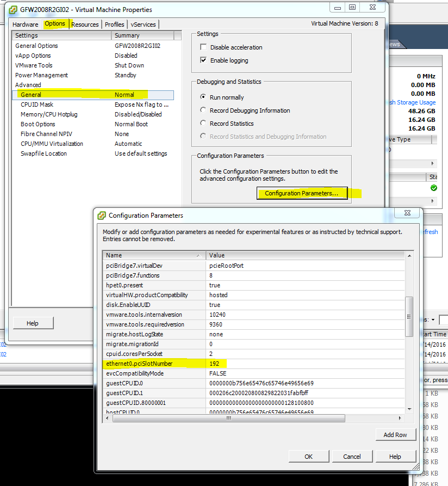Select the Advanced General row
Viewport: 448px width, 486px height.
click(93, 95)
